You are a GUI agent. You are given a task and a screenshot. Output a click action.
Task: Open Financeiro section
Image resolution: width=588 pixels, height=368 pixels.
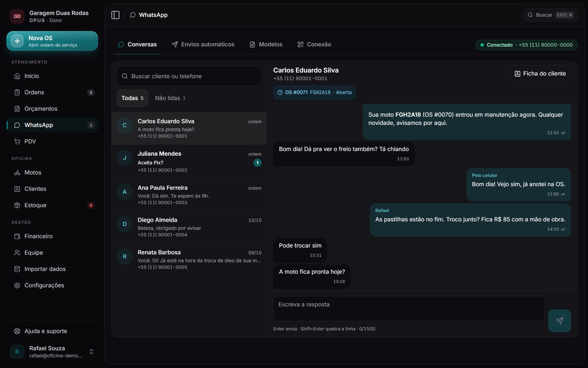[52, 236]
